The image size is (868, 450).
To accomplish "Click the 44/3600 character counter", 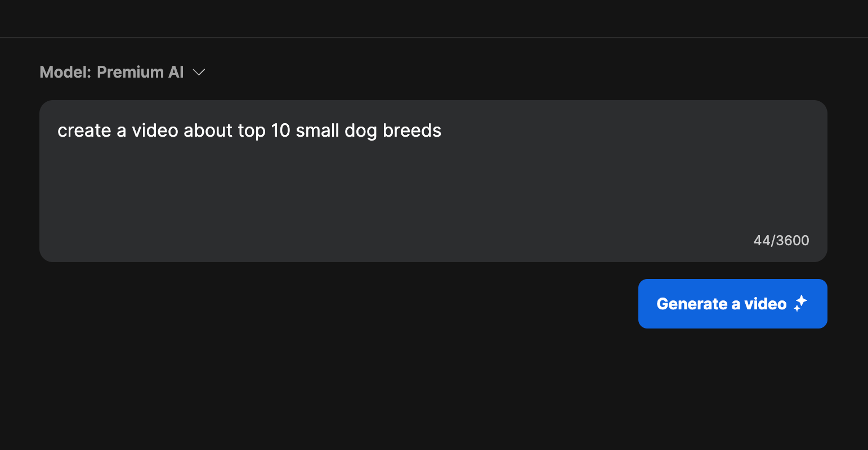I will [781, 241].
